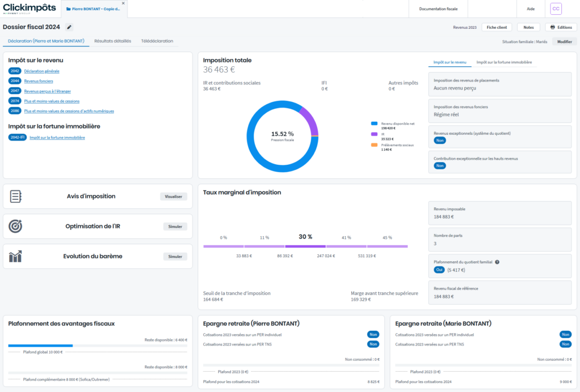The image size is (580, 392).
Task: Toggle Marie's PER TNS Non switch
Action: [565, 344]
